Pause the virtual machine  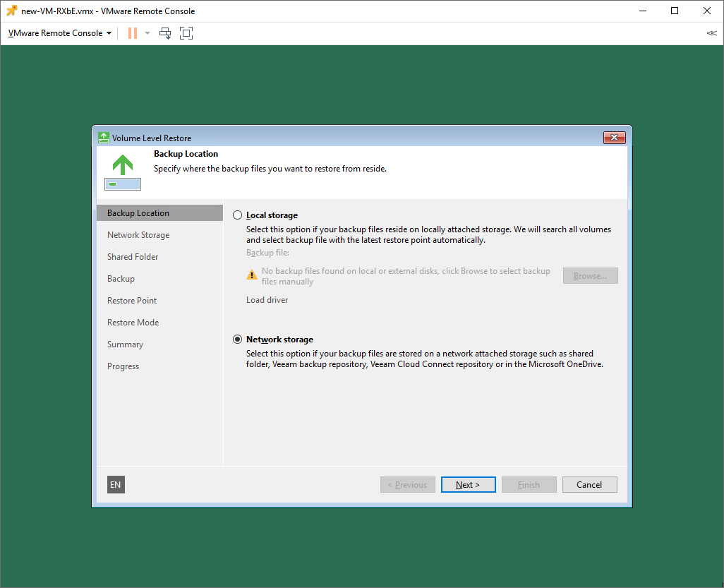(x=133, y=33)
